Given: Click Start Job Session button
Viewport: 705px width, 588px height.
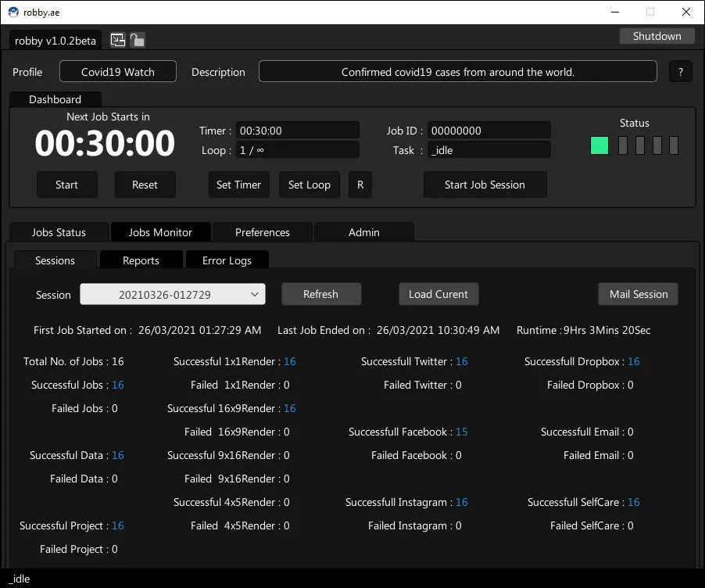Looking at the screenshot, I should coord(485,185).
